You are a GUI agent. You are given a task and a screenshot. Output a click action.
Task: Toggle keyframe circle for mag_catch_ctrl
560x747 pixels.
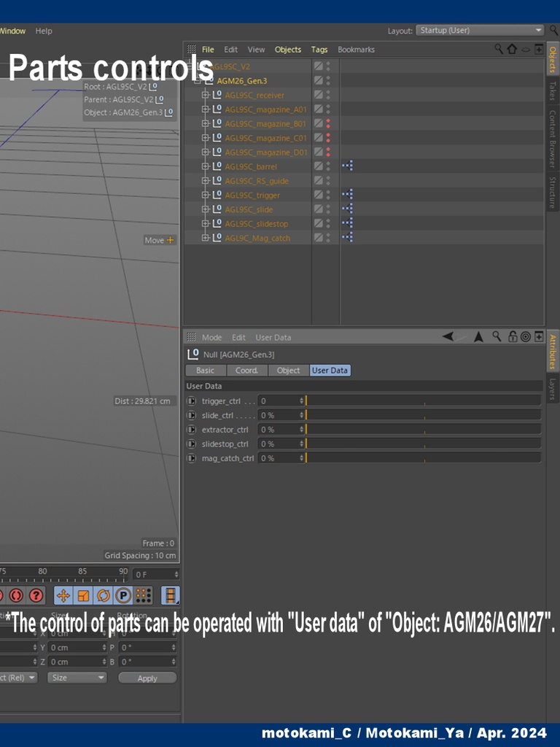pos(192,458)
